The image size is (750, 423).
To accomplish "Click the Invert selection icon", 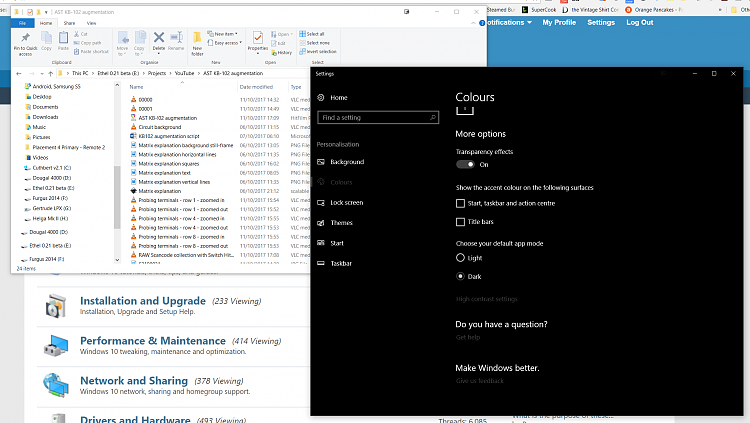I will tap(302, 51).
